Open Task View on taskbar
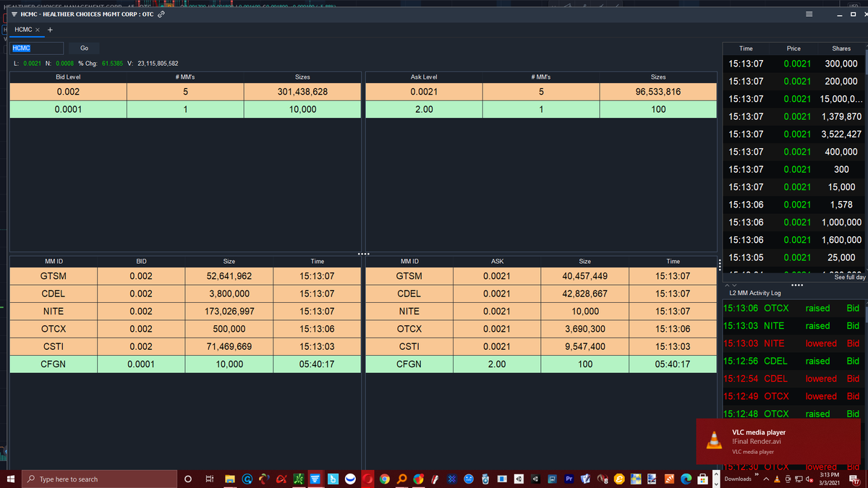 point(209,479)
